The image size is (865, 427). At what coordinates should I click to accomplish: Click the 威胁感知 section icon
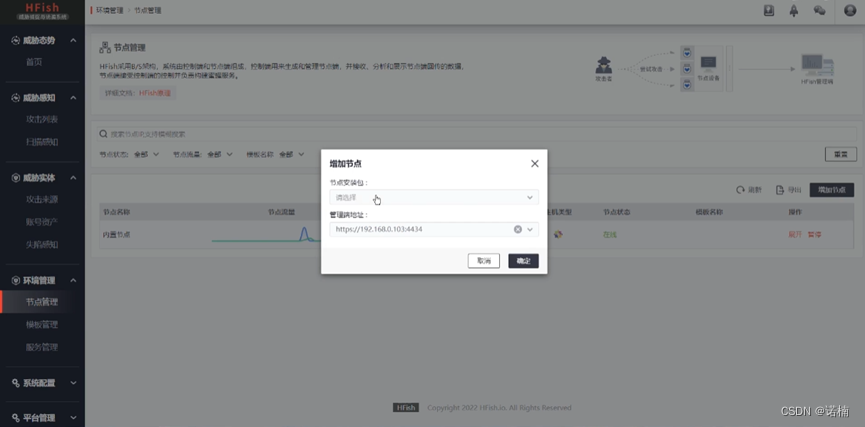click(15, 98)
